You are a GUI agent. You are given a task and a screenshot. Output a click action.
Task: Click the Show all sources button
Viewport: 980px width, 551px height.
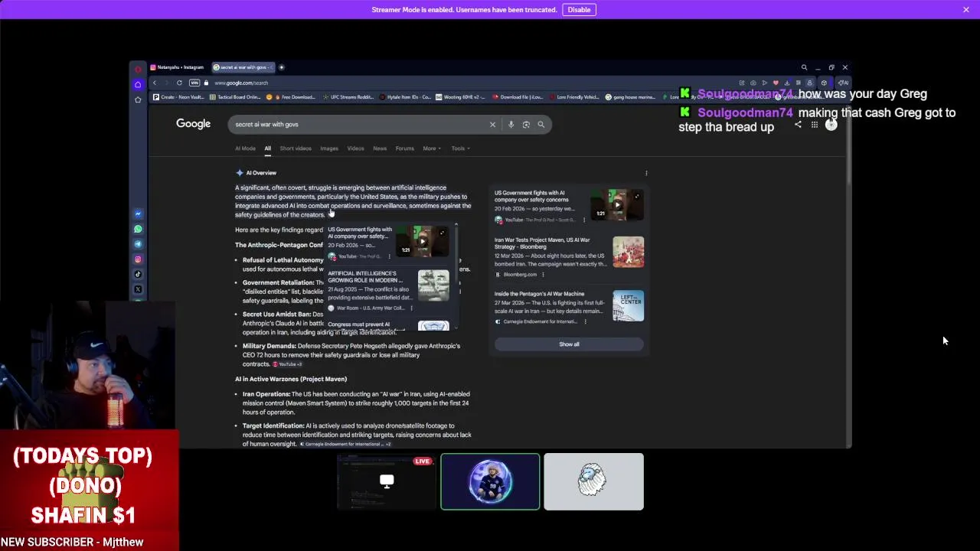[569, 344]
